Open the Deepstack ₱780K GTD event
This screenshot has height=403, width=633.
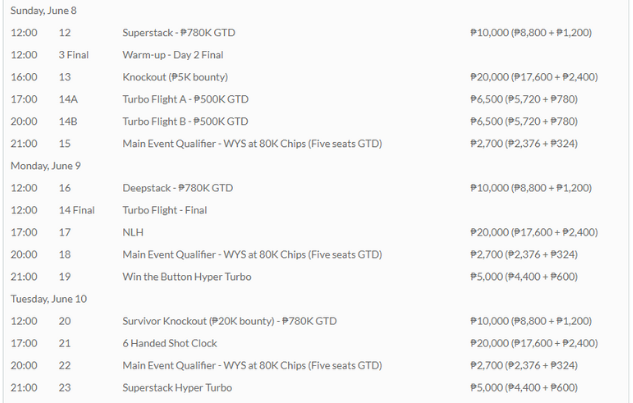coord(177,187)
